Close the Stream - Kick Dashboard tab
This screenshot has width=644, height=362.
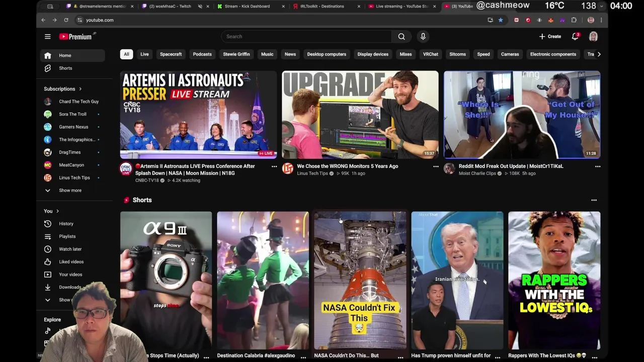(x=283, y=7)
